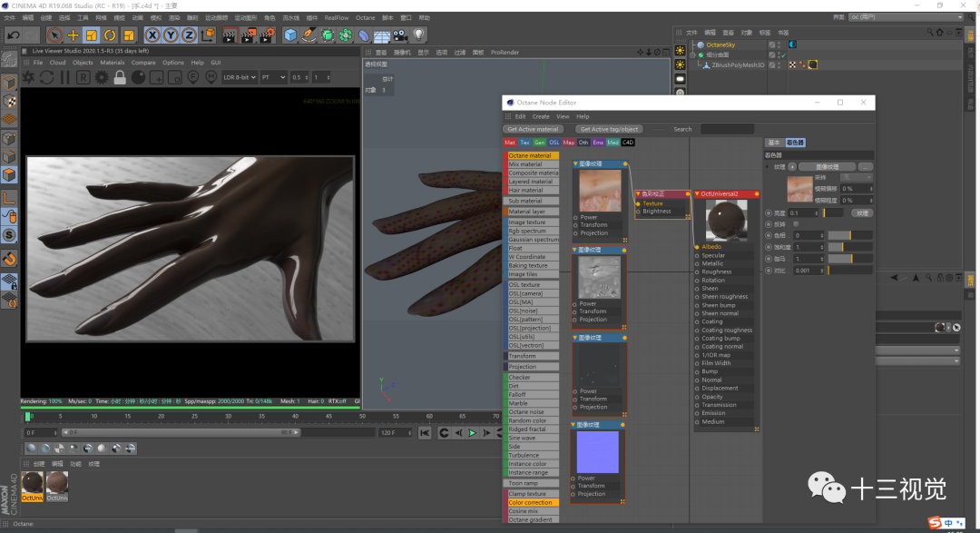Open Edit Render Settings clapperboard with gear
The height and width of the screenshot is (533, 980).
267,35
